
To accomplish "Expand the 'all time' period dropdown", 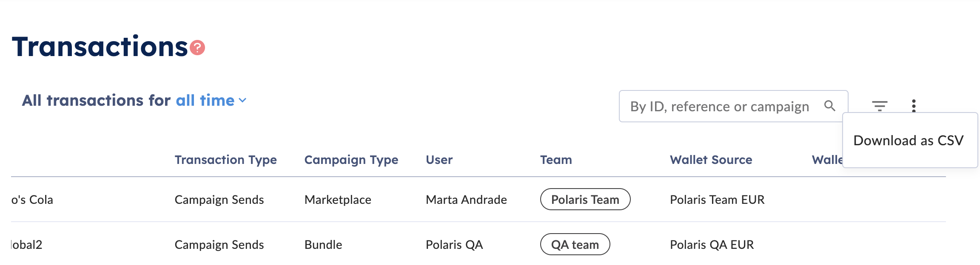I will 205,101.
